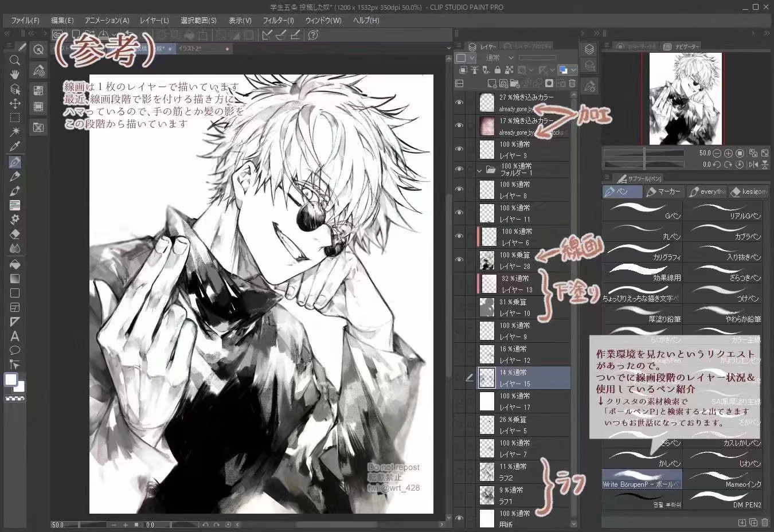Click Set as Reference Layer lighthouse icon
Image resolution: width=774 pixels, height=532 pixels.
pos(474,70)
